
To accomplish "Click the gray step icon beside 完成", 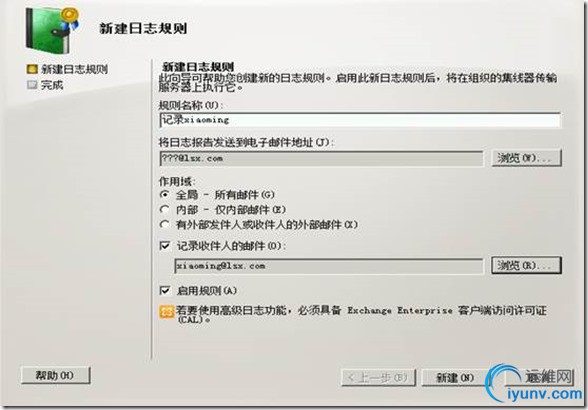I will point(32,85).
